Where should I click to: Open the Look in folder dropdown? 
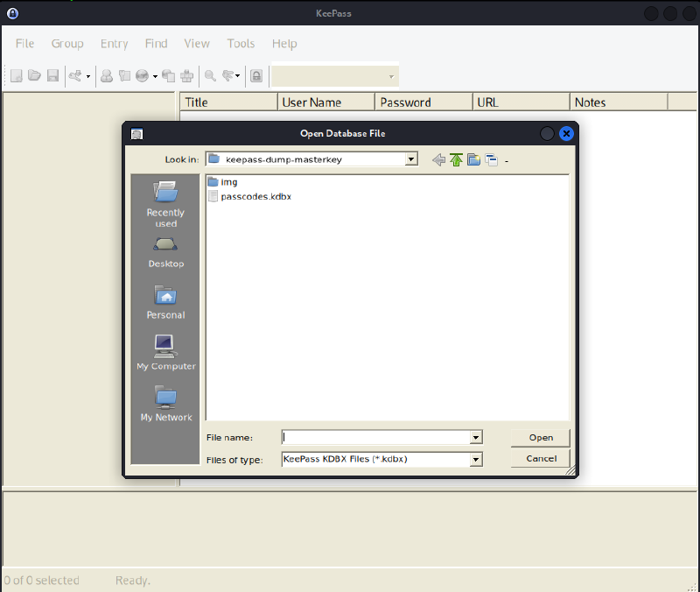click(x=410, y=159)
